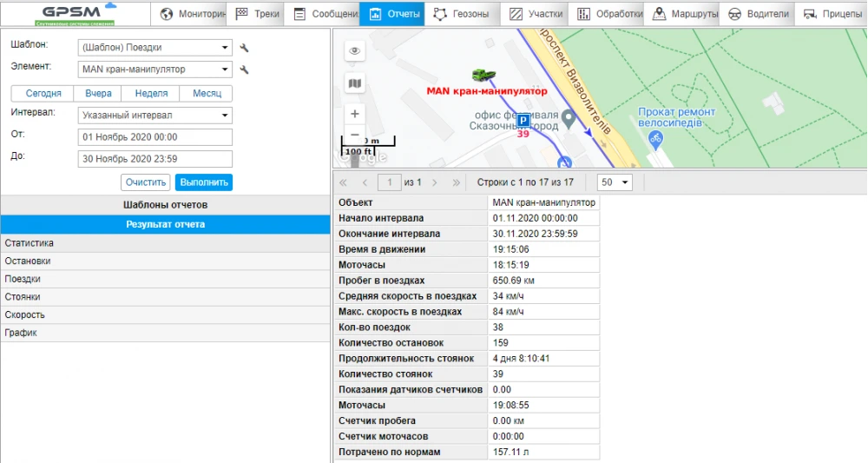Click the От start date field
This screenshot has height=463, width=868.
[155, 137]
